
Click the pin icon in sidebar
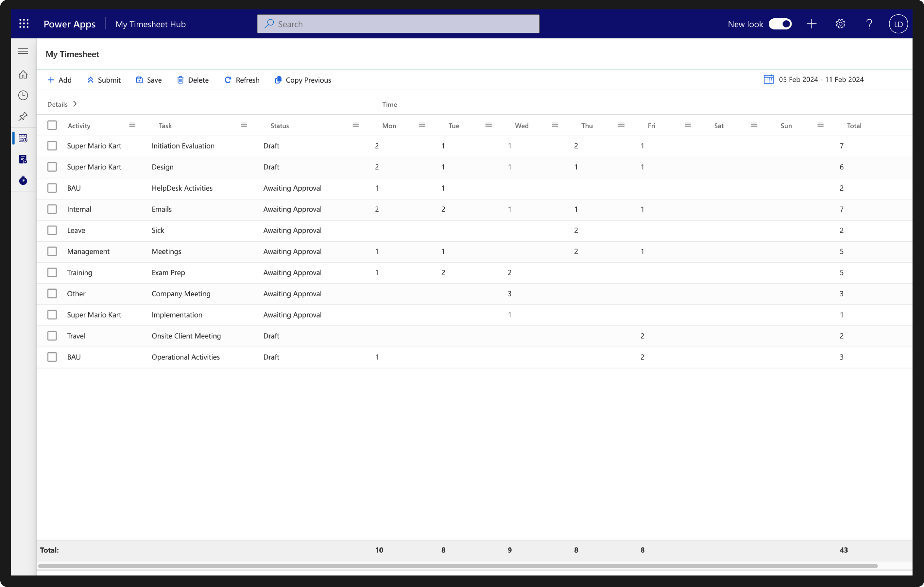[x=23, y=116]
